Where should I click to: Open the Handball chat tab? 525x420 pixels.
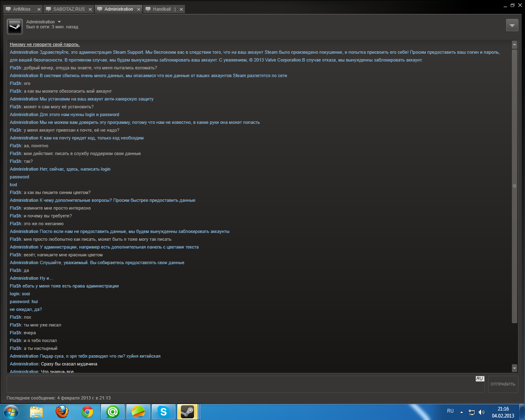coord(164,9)
